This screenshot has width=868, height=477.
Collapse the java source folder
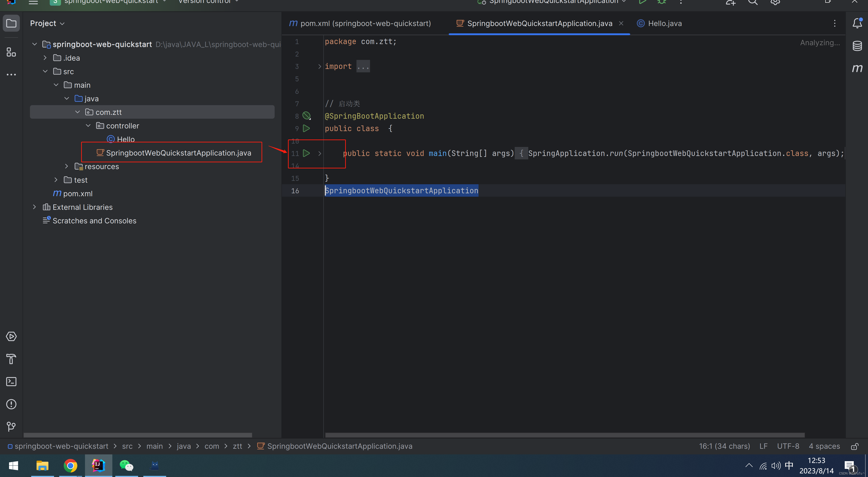coord(67,98)
